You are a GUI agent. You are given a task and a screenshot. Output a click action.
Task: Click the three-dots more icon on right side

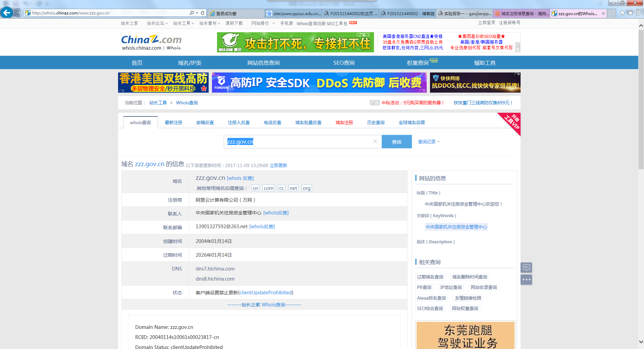(526, 280)
